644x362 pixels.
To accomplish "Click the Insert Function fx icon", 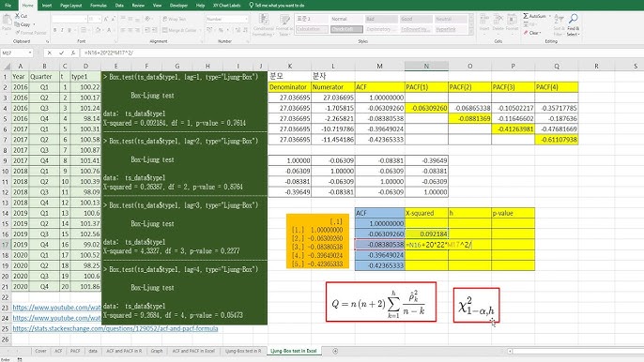I will [x=72, y=53].
